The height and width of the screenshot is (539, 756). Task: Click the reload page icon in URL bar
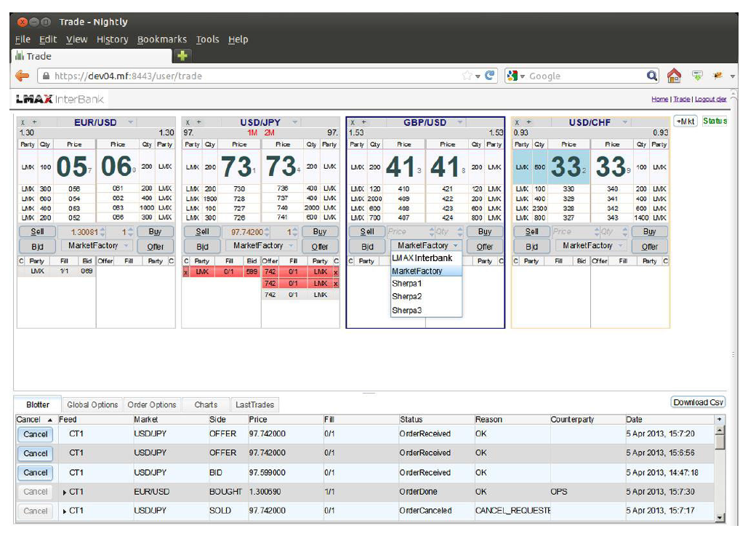490,76
